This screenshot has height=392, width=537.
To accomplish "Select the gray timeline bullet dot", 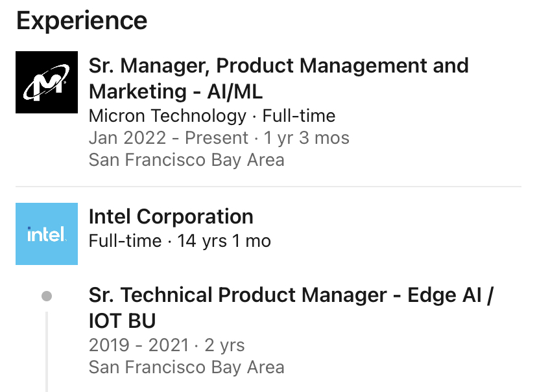I will (x=47, y=296).
